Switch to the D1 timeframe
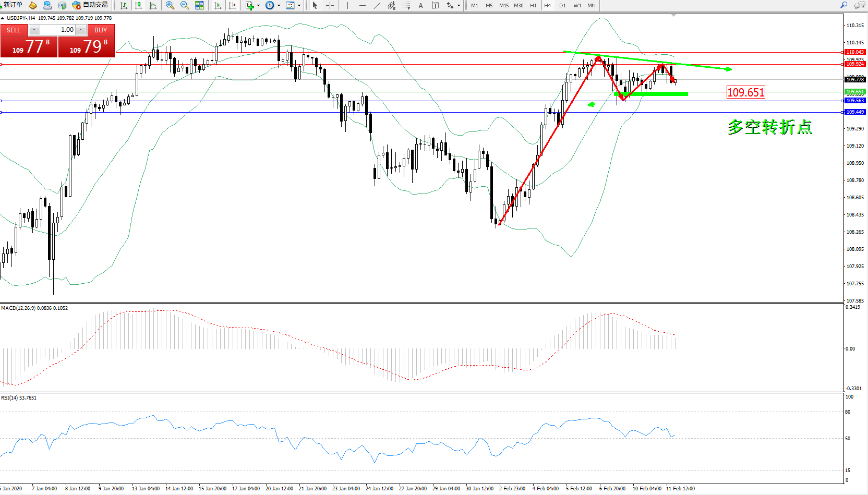Viewport: 868px width, 495px height. coord(562,5)
